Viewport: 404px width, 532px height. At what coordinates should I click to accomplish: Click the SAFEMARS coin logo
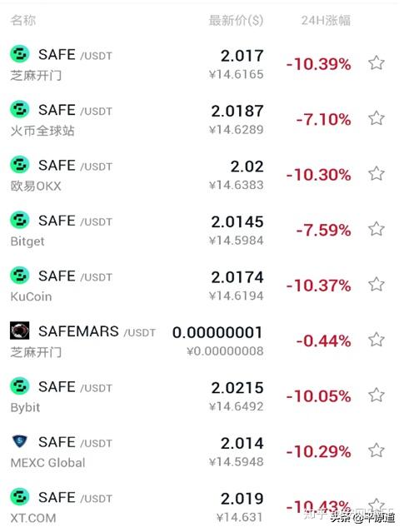coord(20,331)
